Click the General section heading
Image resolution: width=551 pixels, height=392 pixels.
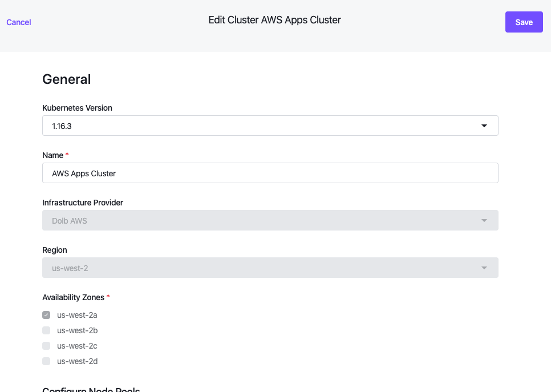[x=66, y=79]
